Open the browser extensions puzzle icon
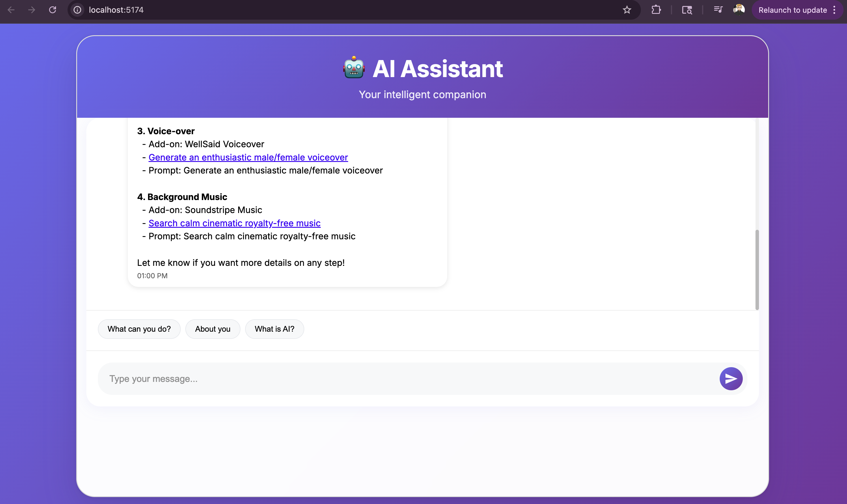847x504 pixels. [656, 10]
